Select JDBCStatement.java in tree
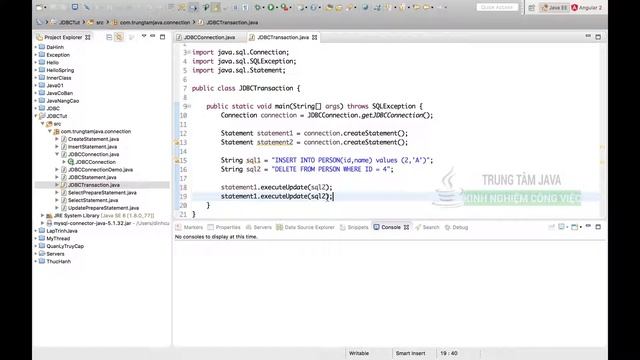640x360 pixels. coord(92,178)
